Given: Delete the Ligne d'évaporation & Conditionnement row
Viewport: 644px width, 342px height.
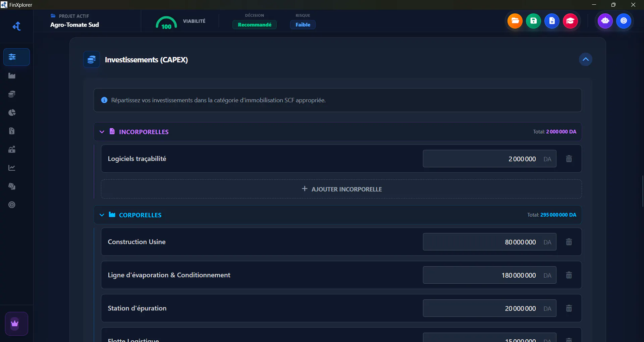Looking at the screenshot, I should (569, 275).
